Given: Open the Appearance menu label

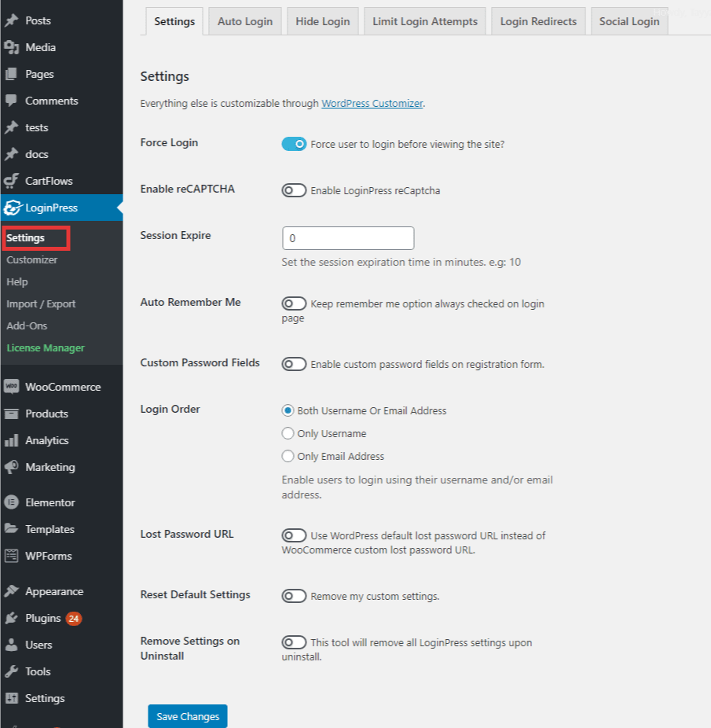Looking at the screenshot, I should tap(54, 591).
